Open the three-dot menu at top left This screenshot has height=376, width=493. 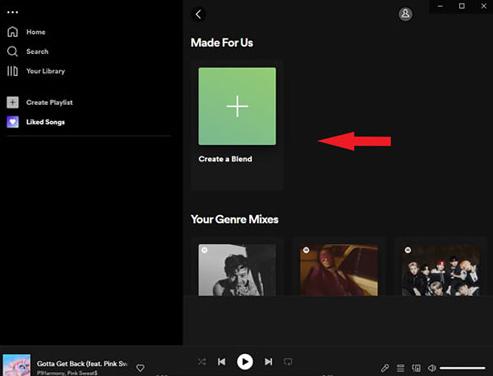click(13, 12)
